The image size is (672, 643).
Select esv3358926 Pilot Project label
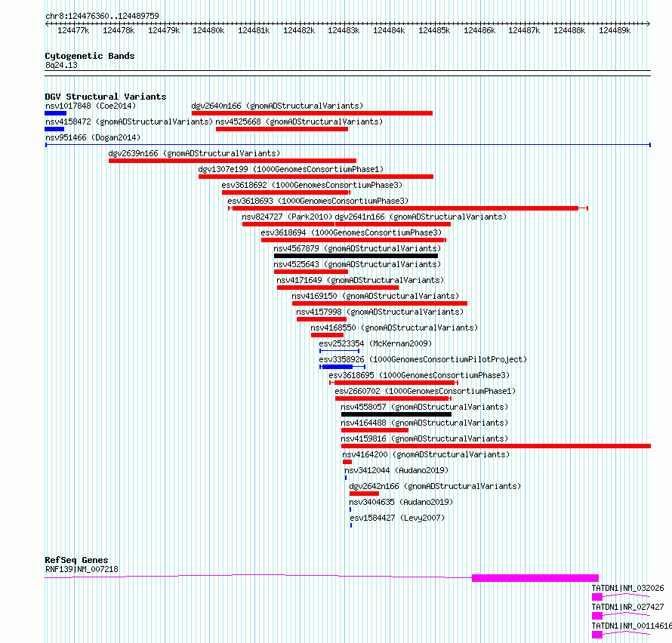point(423,359)
